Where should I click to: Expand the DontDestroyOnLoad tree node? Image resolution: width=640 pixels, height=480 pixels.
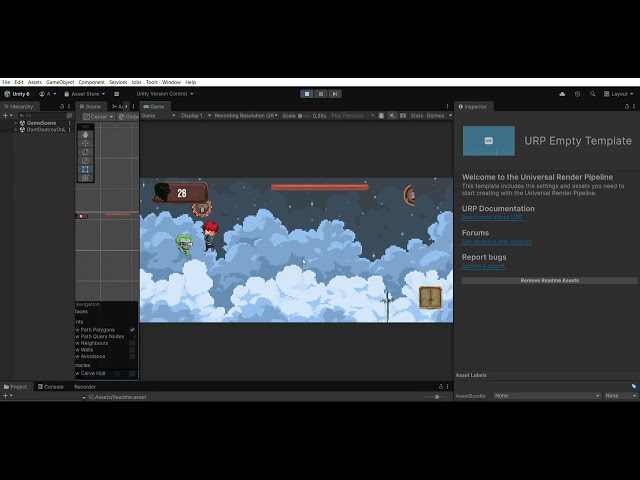click(16, 130)
